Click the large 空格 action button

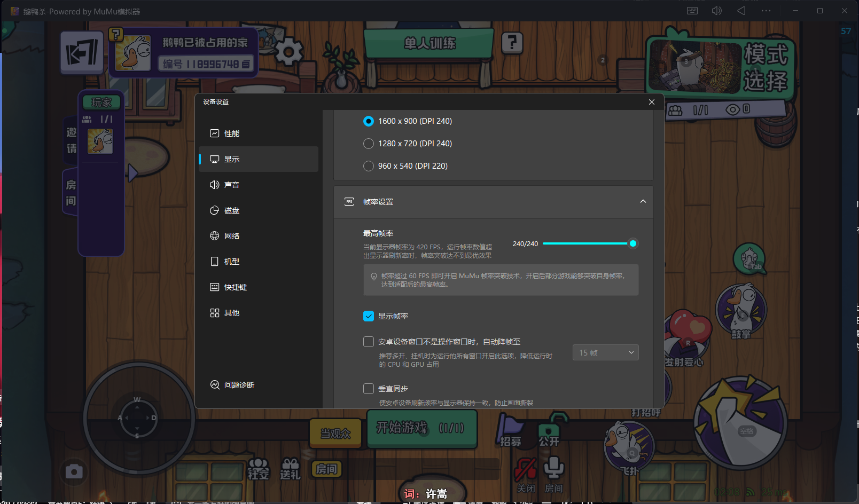(x=740, y=423)
